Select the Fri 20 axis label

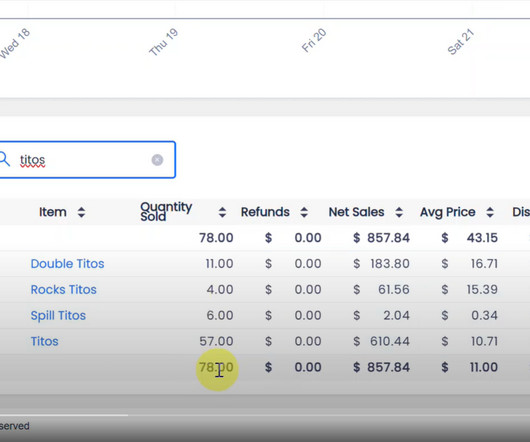tap(314, 41)
